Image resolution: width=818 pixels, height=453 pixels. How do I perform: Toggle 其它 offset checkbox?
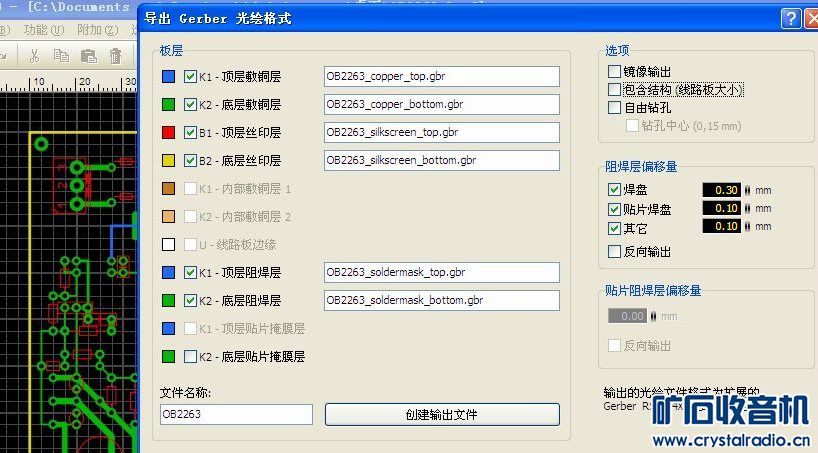click(x=615, y=228)
